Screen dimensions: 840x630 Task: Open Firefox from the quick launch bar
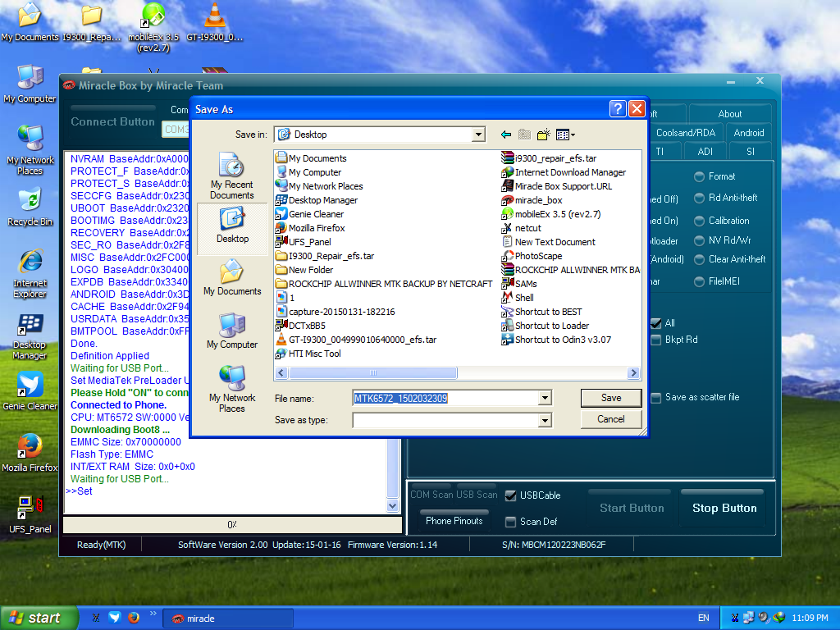[134, 618]
